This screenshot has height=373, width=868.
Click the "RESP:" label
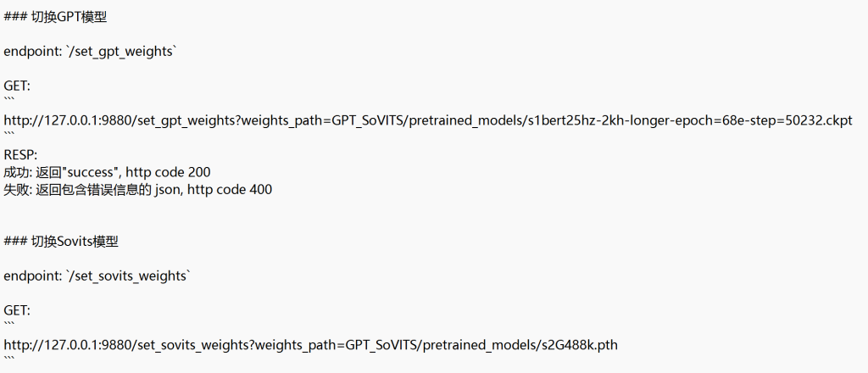click(20, 155)
